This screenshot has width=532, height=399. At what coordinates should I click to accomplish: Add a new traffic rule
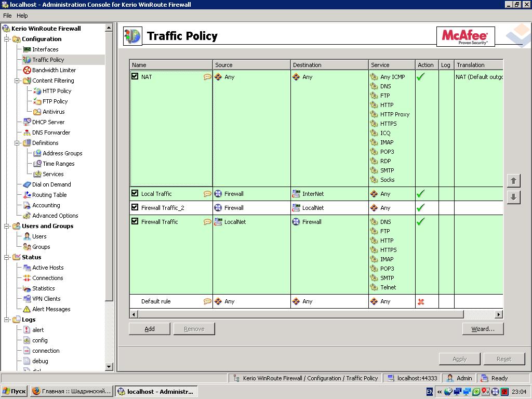(150, 329)
